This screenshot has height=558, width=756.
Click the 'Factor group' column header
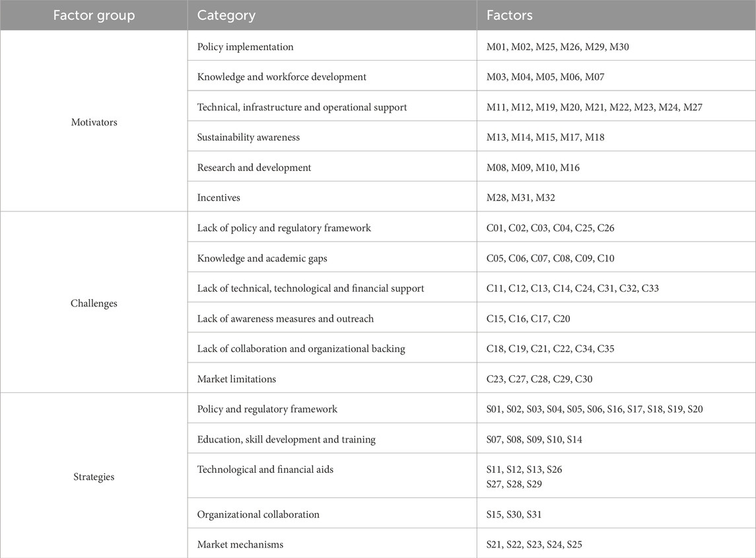(x=94, y=15)
